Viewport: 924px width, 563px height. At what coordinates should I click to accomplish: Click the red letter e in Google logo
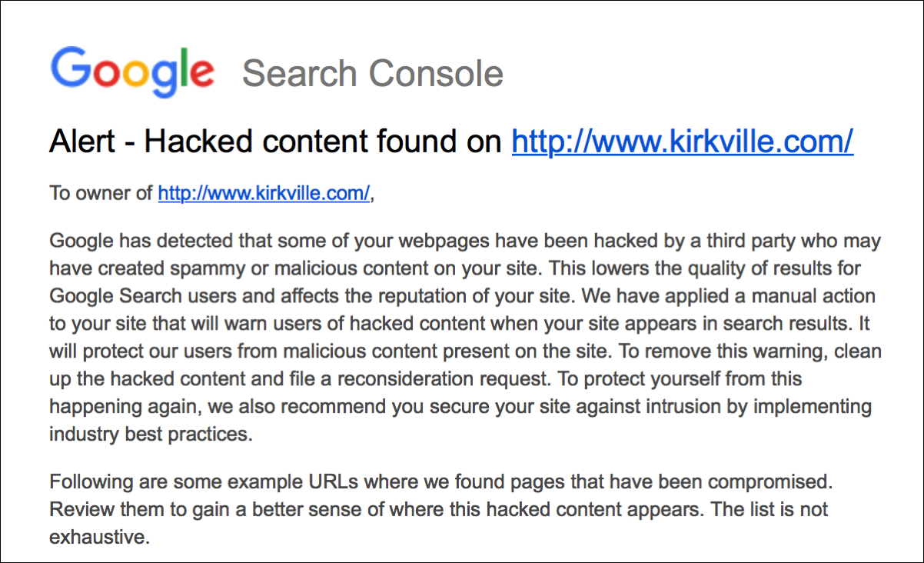click(201, 75)
